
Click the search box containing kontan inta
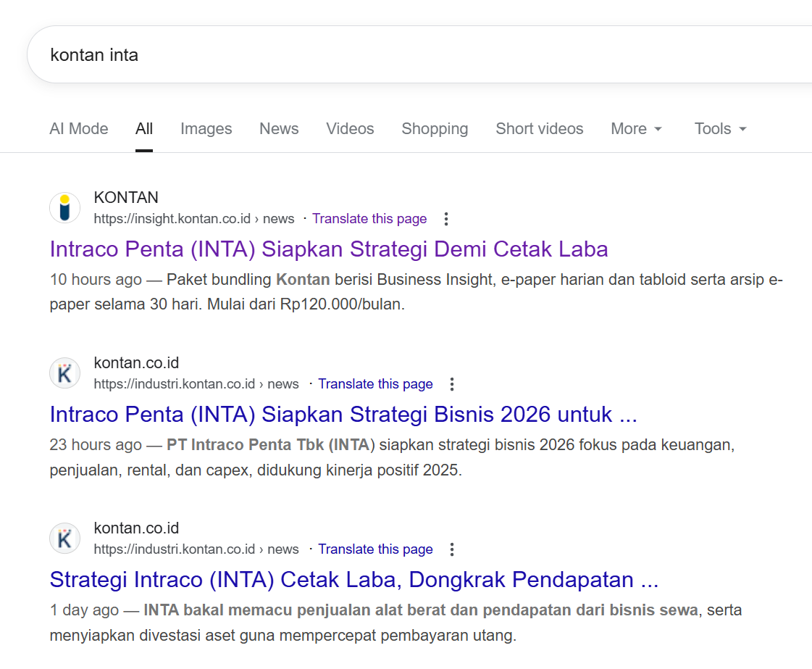click(419, 54)
